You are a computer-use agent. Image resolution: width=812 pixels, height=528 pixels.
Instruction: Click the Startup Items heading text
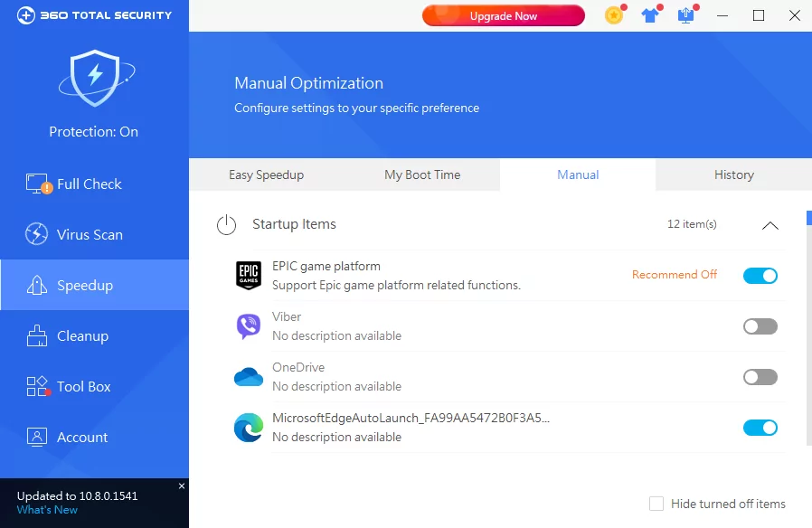coord(294,224)
